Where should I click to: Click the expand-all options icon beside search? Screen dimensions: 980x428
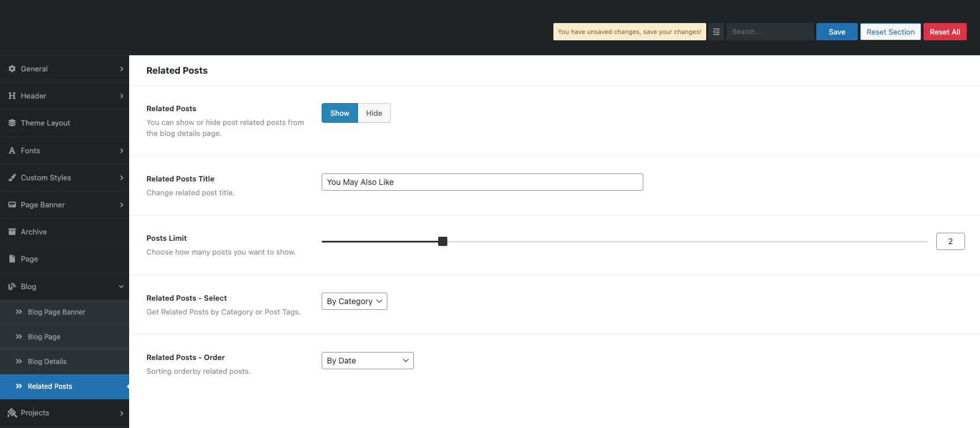pos(716,32)
